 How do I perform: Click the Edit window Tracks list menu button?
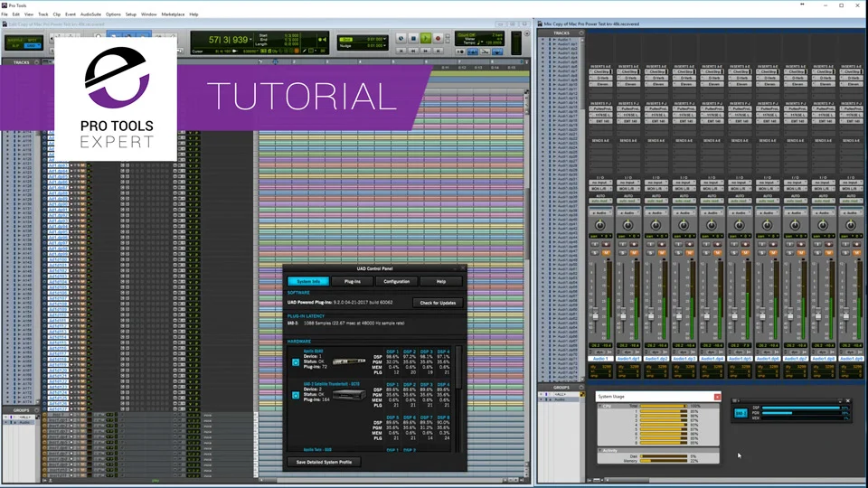coord(36,62)
